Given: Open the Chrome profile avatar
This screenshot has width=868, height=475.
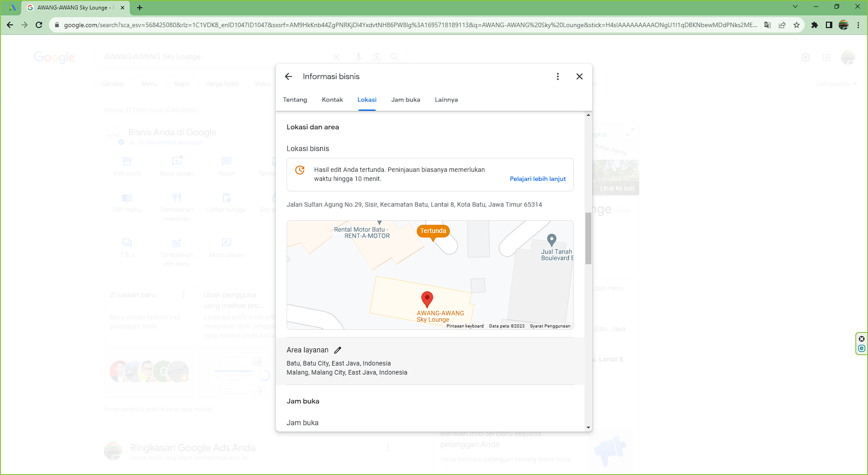Looking at the screenshot, I should (844, 25).
